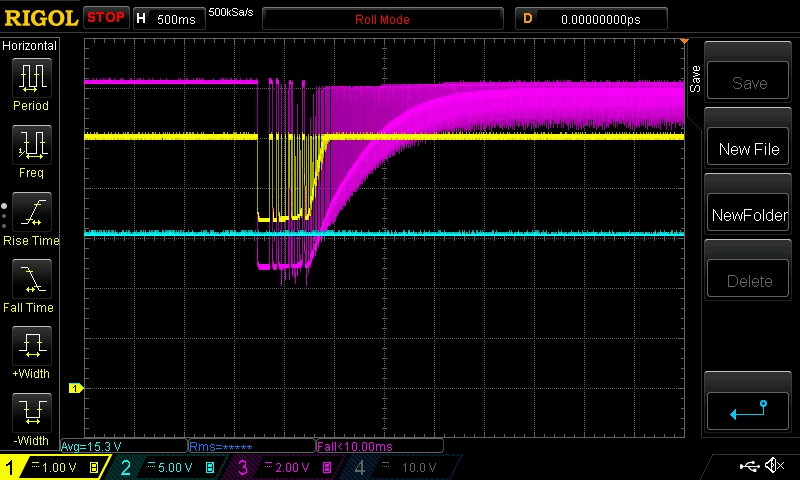800x480 pixels.
Task: Select the Freq measurement icon
Action: (31, 146)
